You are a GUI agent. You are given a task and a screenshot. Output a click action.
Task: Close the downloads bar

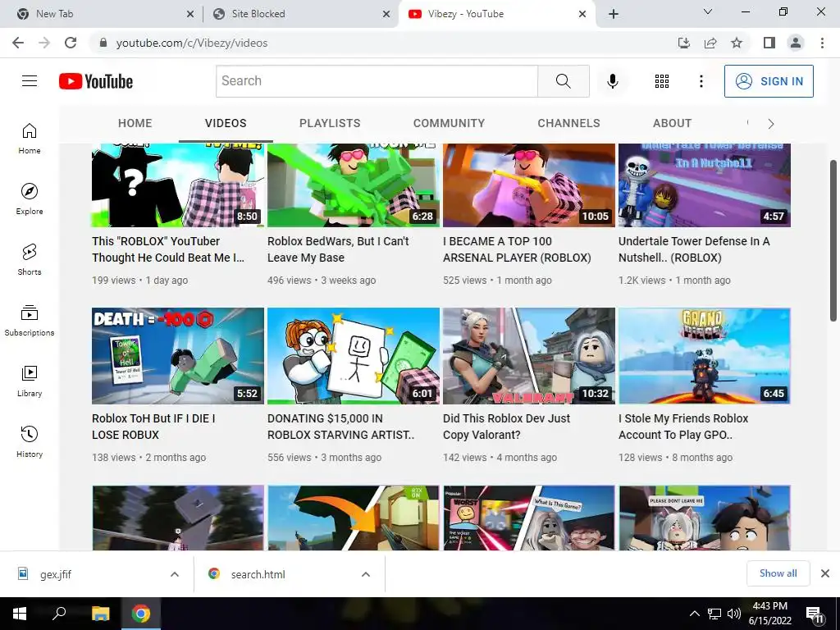825,573
